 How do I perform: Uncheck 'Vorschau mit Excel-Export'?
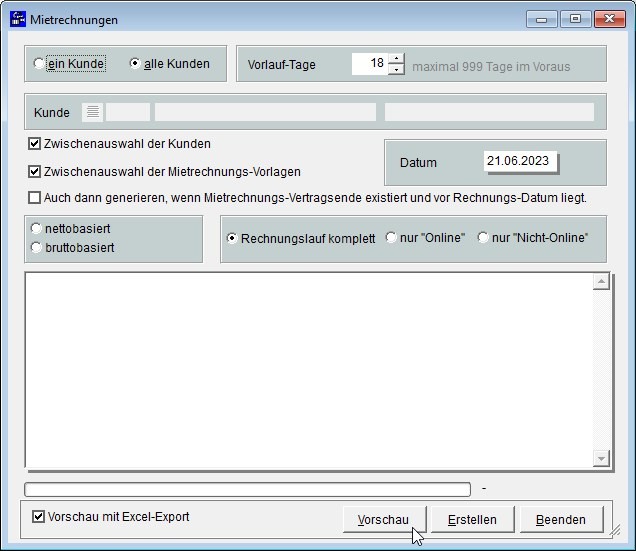[38, 517]
